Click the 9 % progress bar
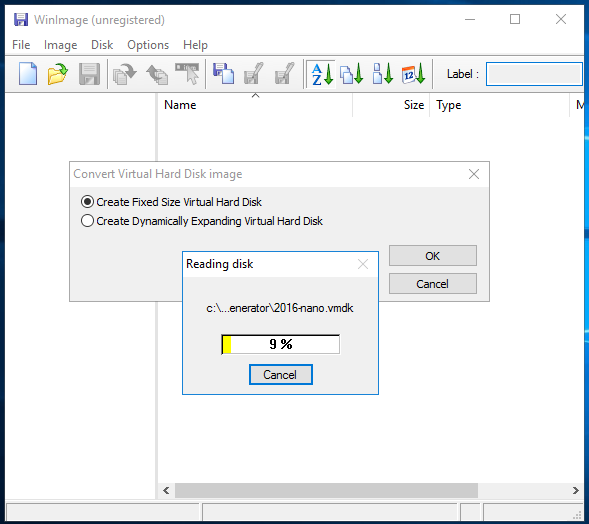The height and width of the screenshot is (524, 589). point(281,344)
